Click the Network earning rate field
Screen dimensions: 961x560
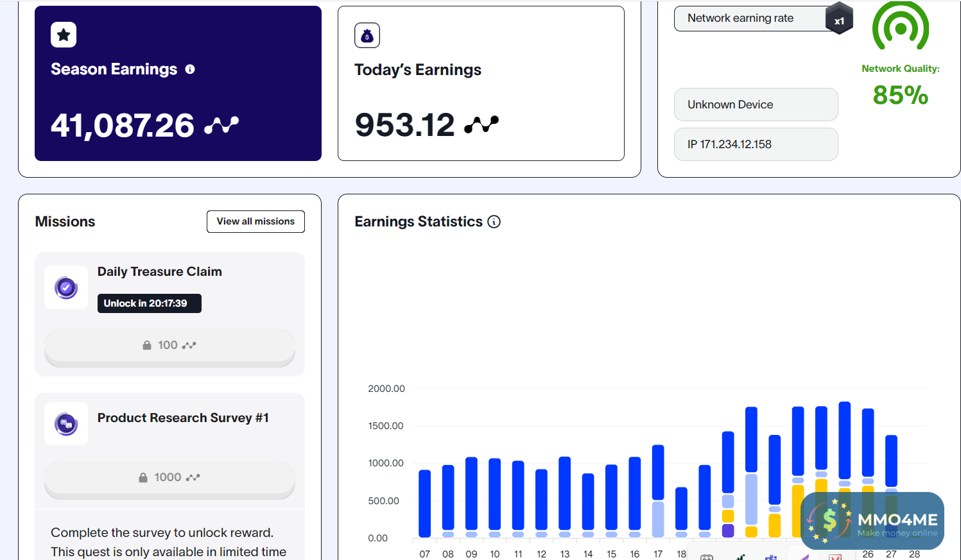pos(758,18)
